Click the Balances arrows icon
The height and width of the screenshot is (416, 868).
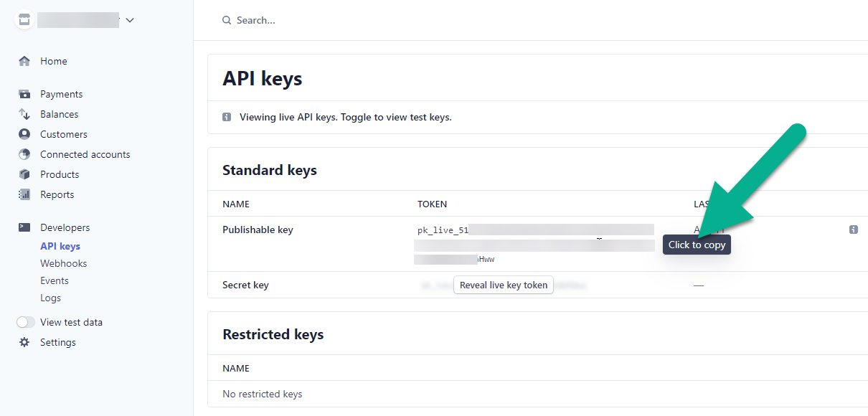25,114
